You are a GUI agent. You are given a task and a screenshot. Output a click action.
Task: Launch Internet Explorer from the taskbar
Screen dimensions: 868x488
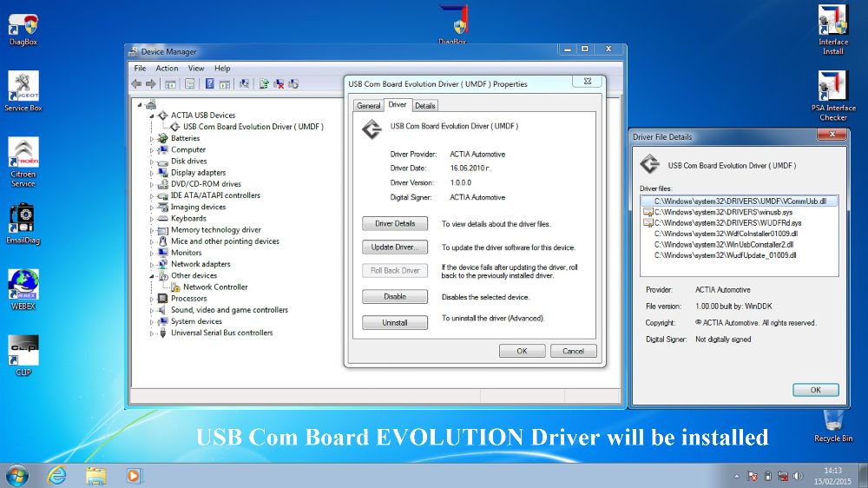click(56, 476)
